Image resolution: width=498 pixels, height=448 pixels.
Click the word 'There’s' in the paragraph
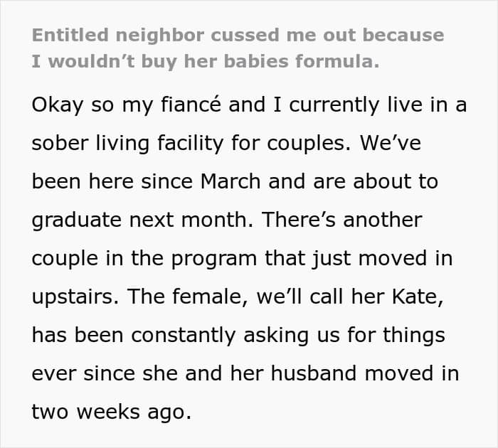298,220
